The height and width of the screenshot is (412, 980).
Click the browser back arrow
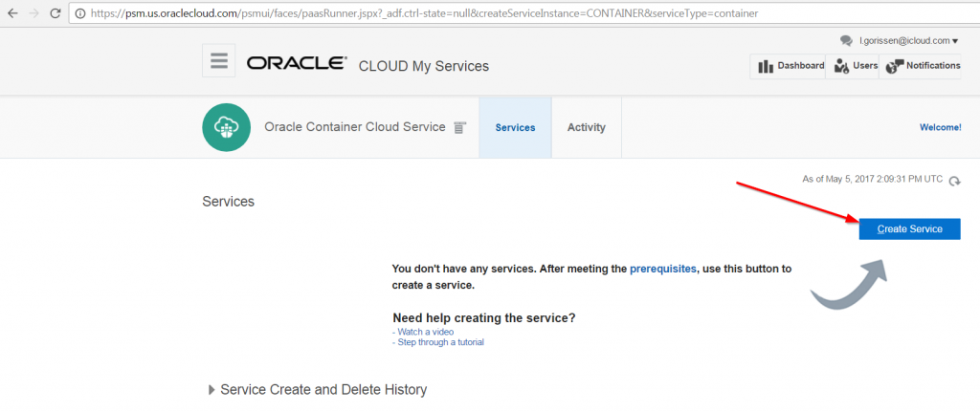(11, 13)
